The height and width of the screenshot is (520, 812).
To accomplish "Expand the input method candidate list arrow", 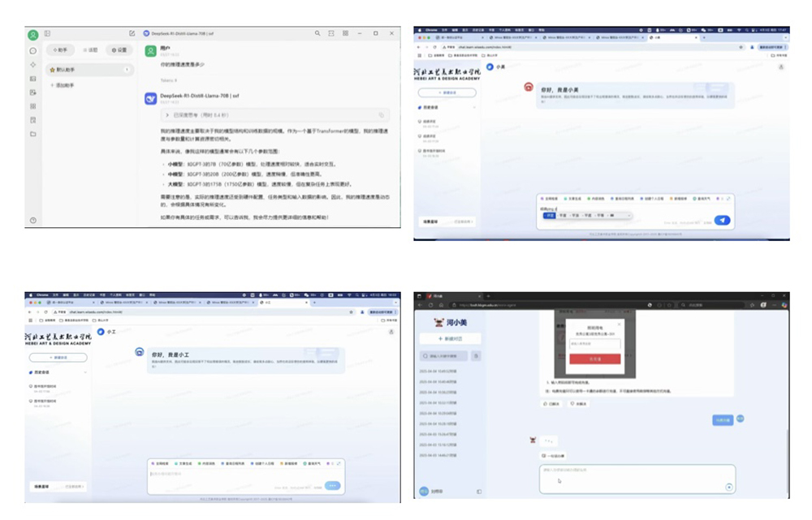I will [630, 215].
